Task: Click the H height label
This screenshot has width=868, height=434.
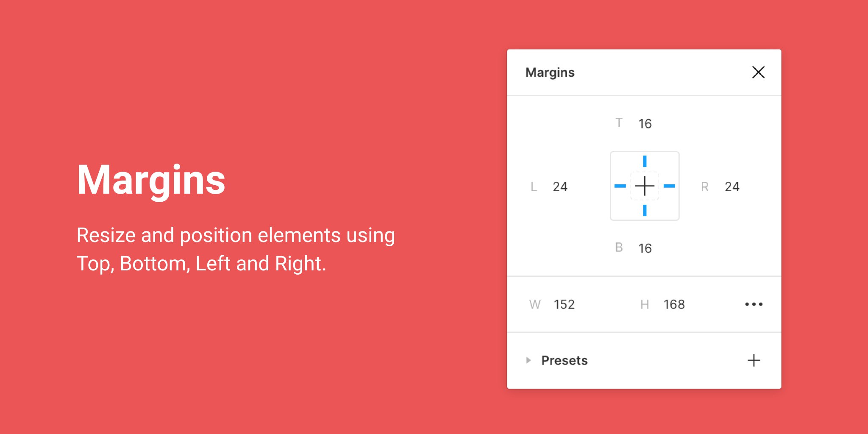Action: [645, 304]
